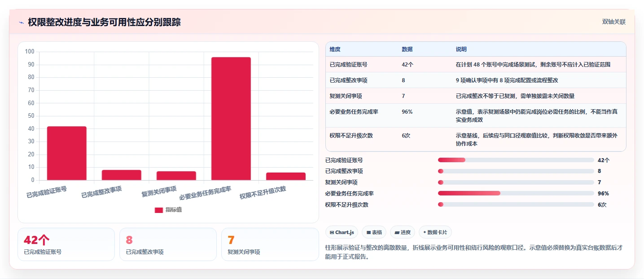Click the 双轴关联 label in the header

[613, 22]
